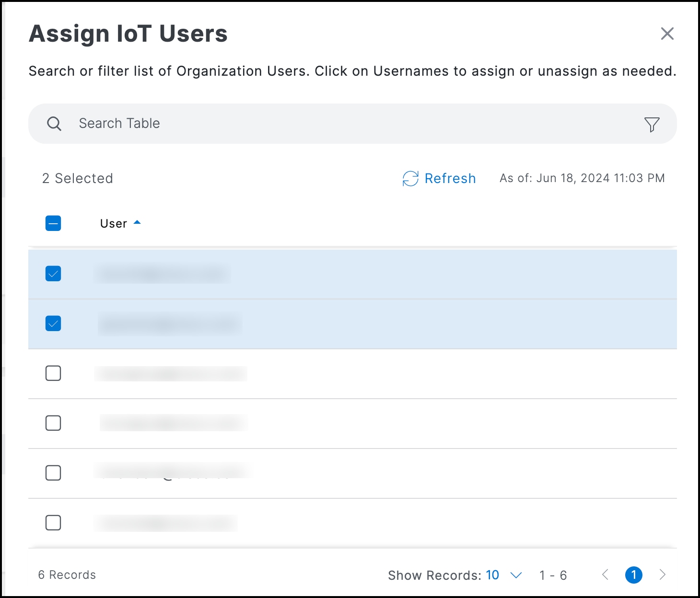Open the table filter funnel icon
Screen dimensions: 700x598
[x=652, y=124]
